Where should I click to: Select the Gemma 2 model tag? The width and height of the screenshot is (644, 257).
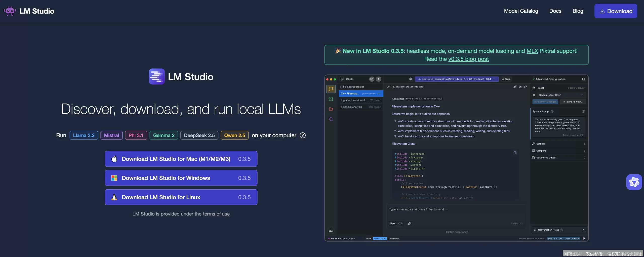click(164, 135)
